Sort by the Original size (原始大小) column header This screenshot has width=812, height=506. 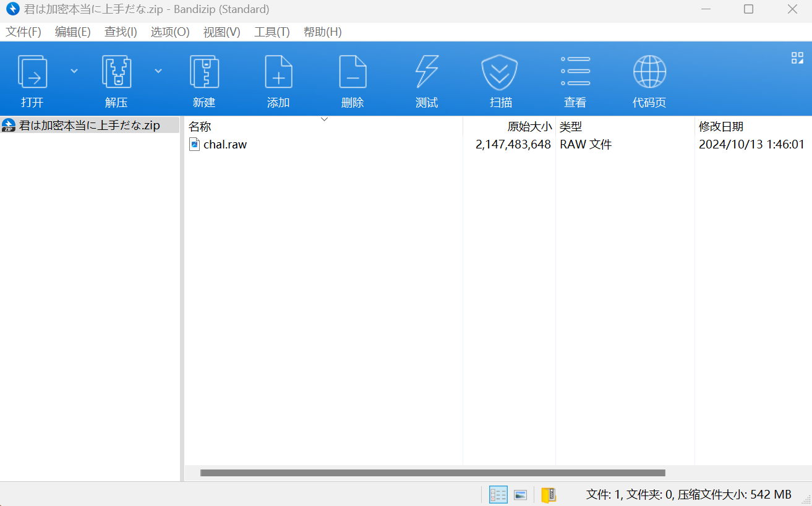click(529, 127)
